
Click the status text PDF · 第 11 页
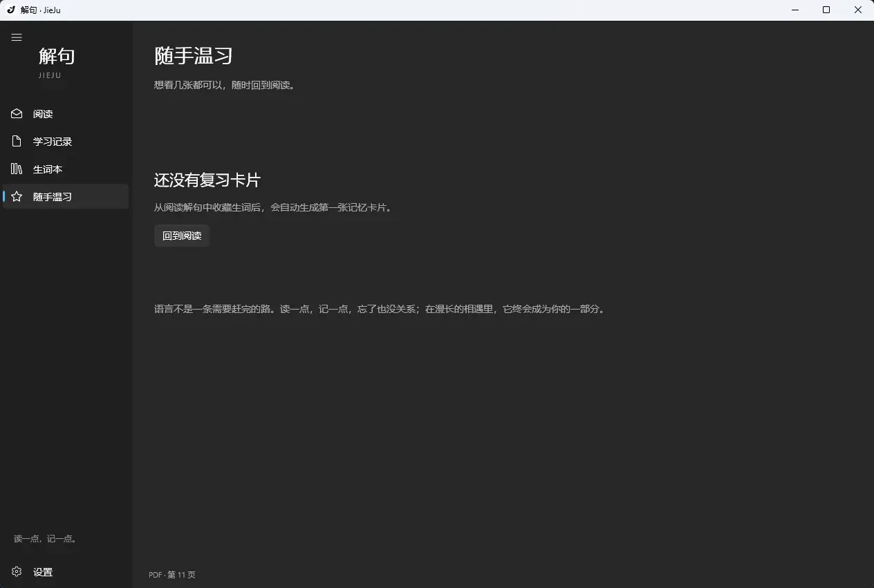172,575
